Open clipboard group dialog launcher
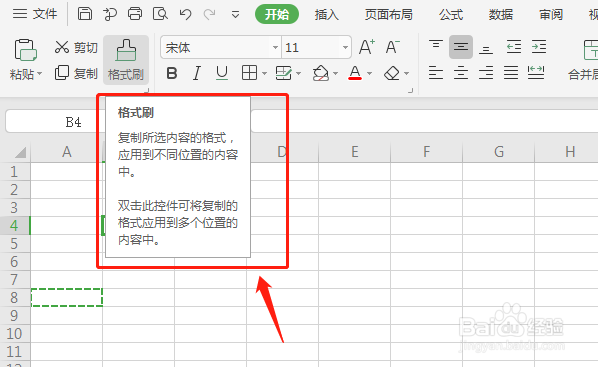 pos(146,91)
